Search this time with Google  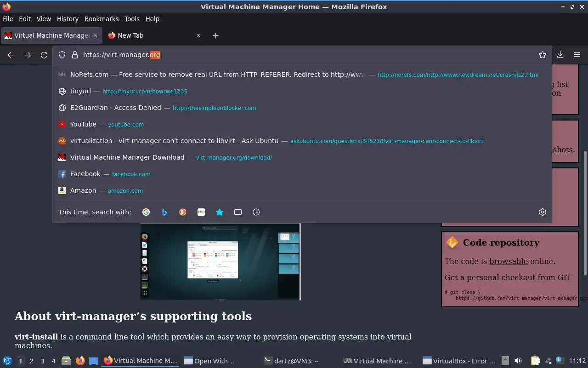coord(146,212)
